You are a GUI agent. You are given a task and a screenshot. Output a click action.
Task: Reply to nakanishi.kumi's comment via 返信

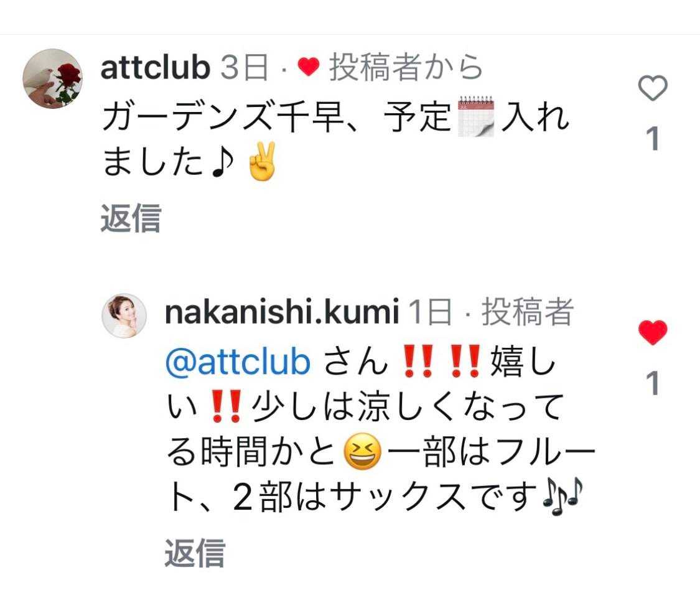pos(195,553)
